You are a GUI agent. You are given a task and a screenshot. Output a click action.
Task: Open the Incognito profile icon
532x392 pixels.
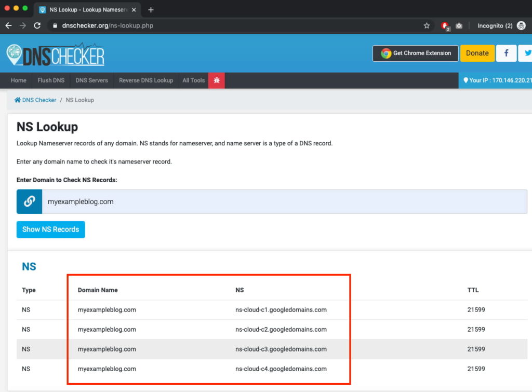pos(520,25)
